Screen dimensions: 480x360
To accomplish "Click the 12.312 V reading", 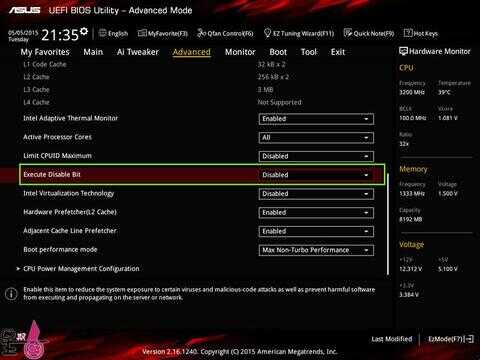I will click(411, 269).
